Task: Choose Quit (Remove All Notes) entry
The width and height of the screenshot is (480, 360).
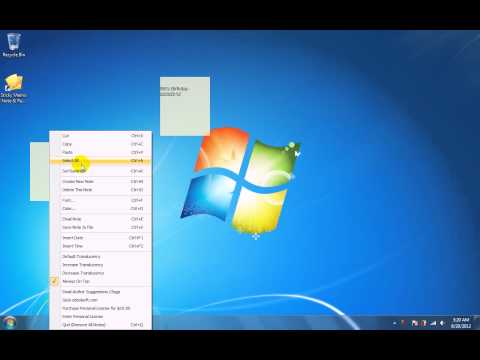Action: 100,325
